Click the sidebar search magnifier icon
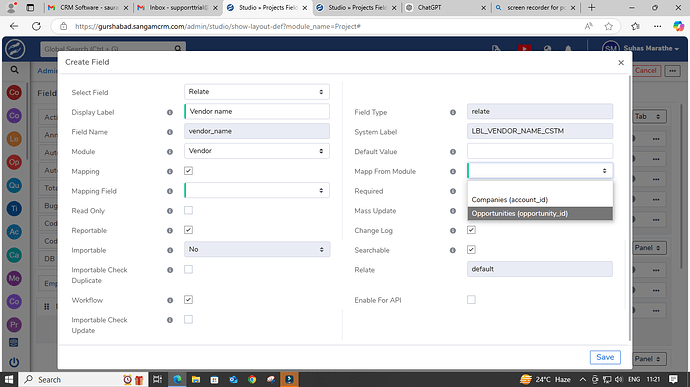690x387 pixels. coord(14,70)
